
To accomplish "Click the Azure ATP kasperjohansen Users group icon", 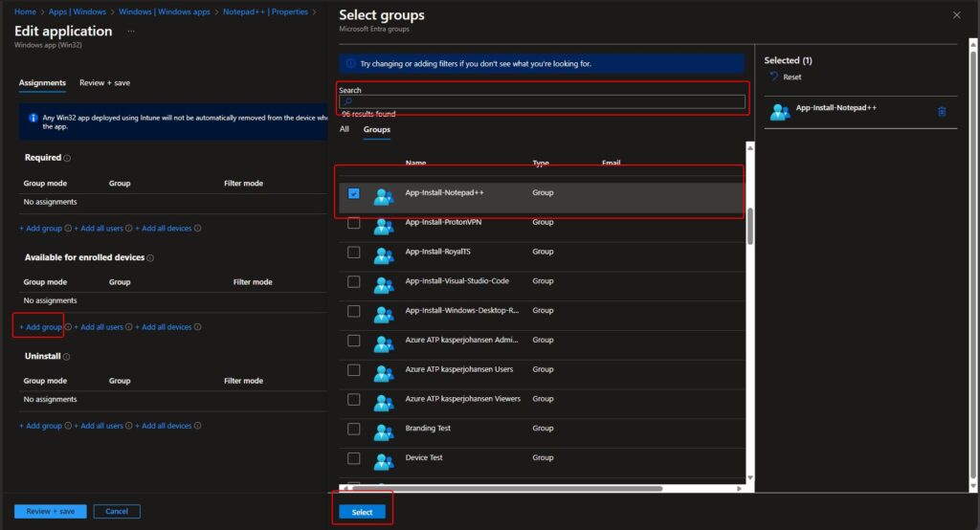I will click(x=384, y=373).
